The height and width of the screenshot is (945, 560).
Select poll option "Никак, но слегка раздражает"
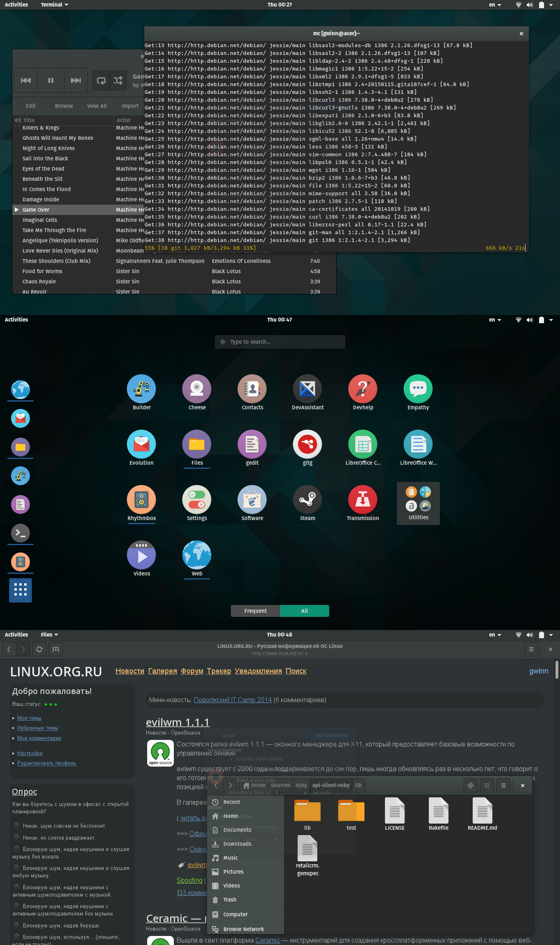pyautogui.click(x=17, y=837)
